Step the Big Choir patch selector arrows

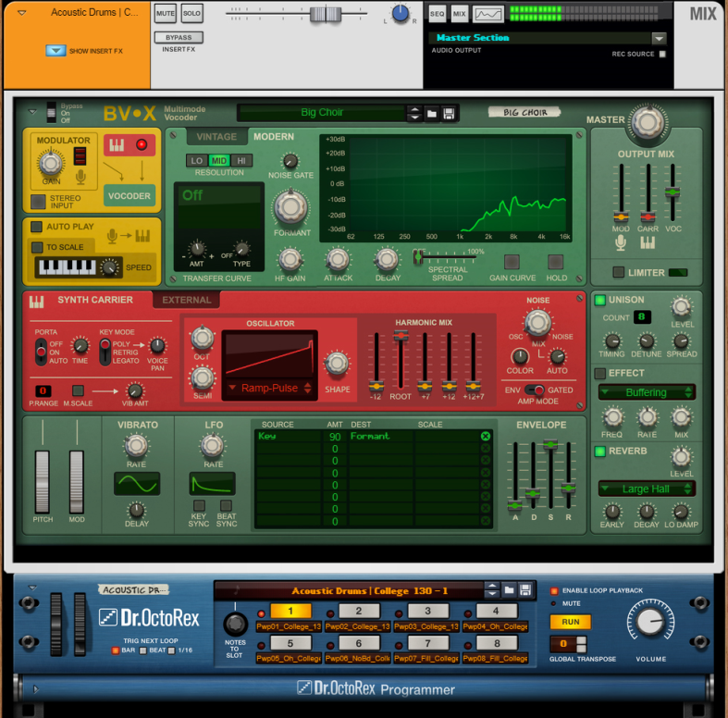[414, 113]
